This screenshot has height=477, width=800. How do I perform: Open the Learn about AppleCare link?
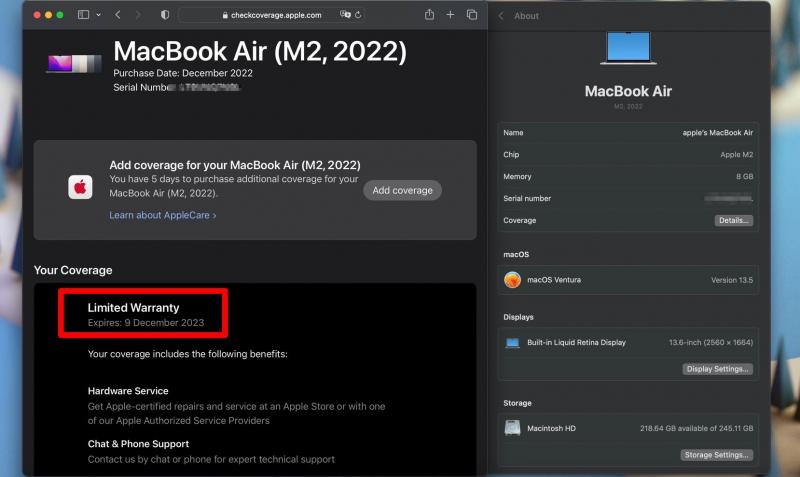[x=163, y=215]
